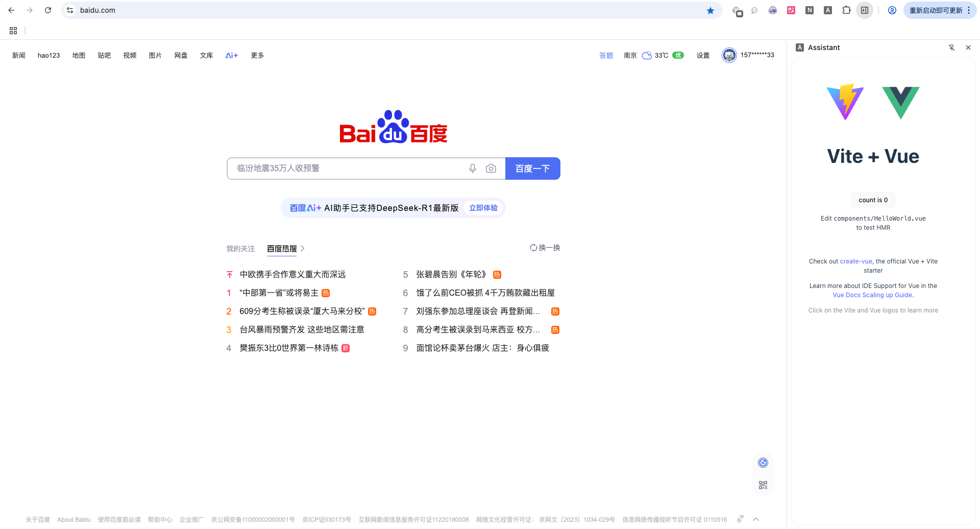
Task: Select the 百度热搜 tab
Action: click(282, 249)
